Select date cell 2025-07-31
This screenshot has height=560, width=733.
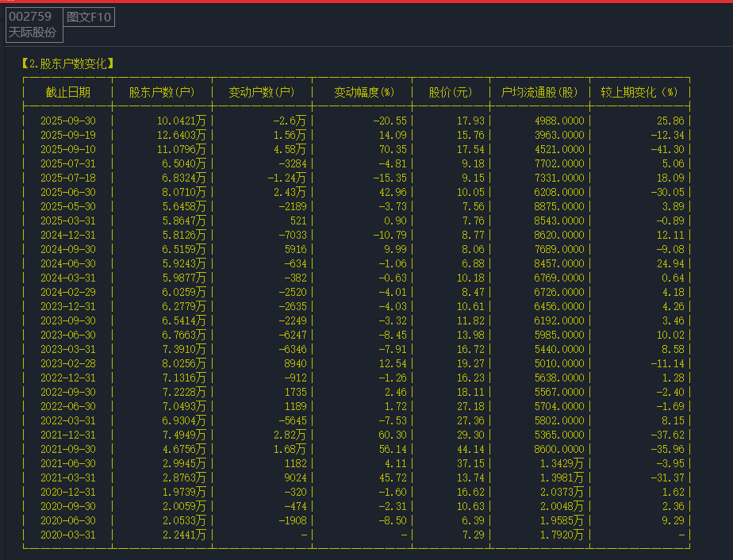tap(67, 163)
